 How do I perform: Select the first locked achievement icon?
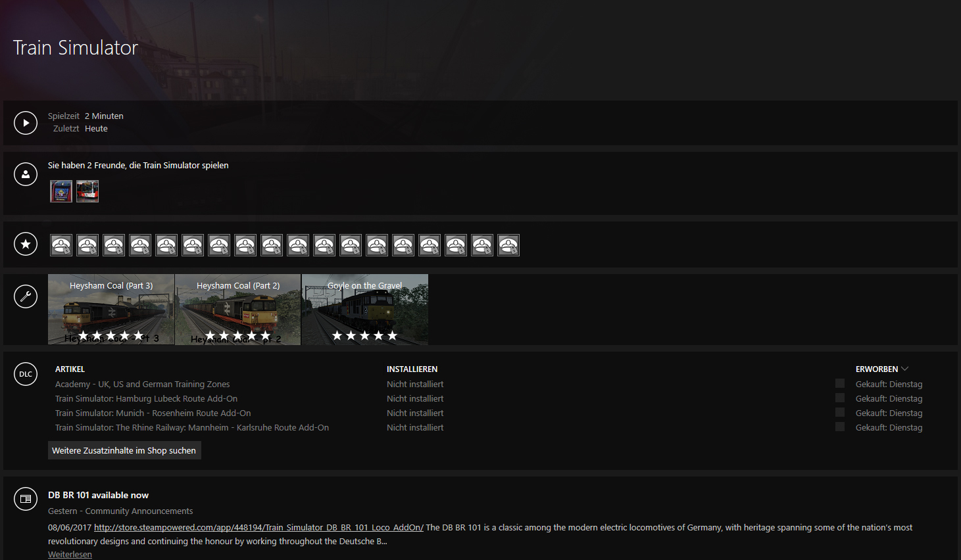[61, 245]
